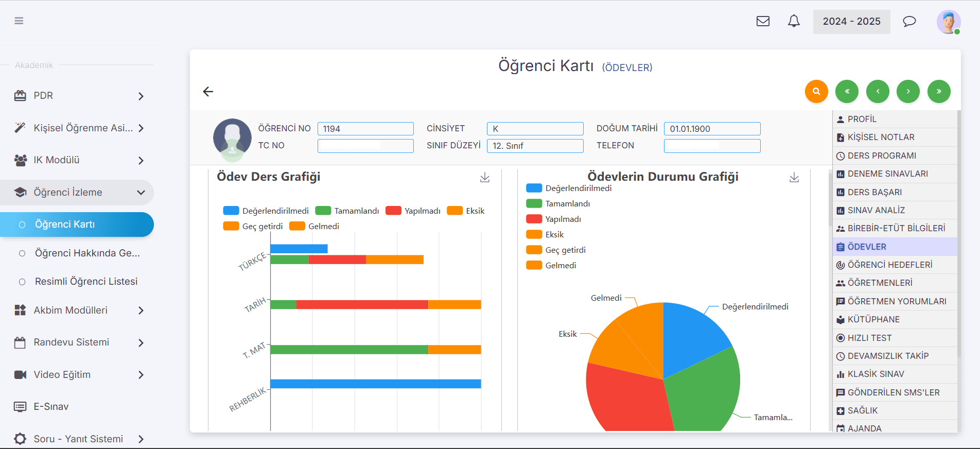
Task: Click the 2024 - 2025 academic year button
Action: [851, 22]
